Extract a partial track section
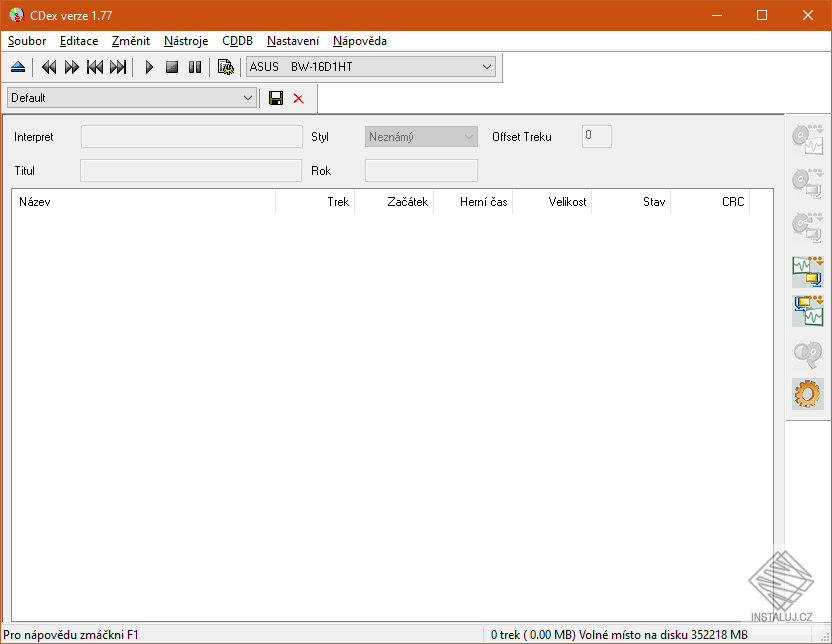 [807, 226]
